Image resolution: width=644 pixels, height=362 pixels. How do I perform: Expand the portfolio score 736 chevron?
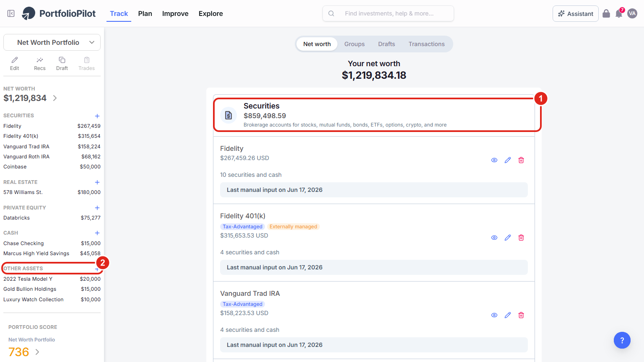[37, 352]
